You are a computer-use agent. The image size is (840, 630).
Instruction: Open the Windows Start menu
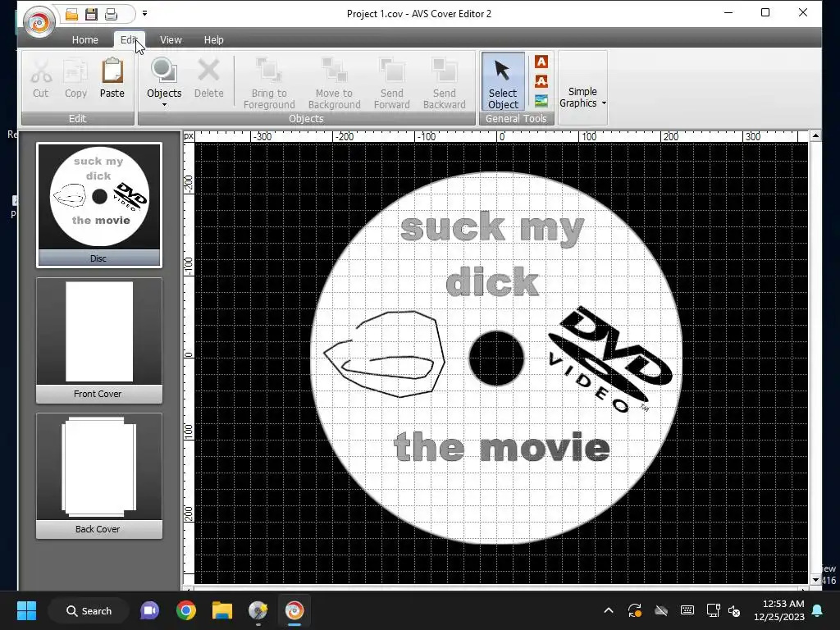coord(26,610)
